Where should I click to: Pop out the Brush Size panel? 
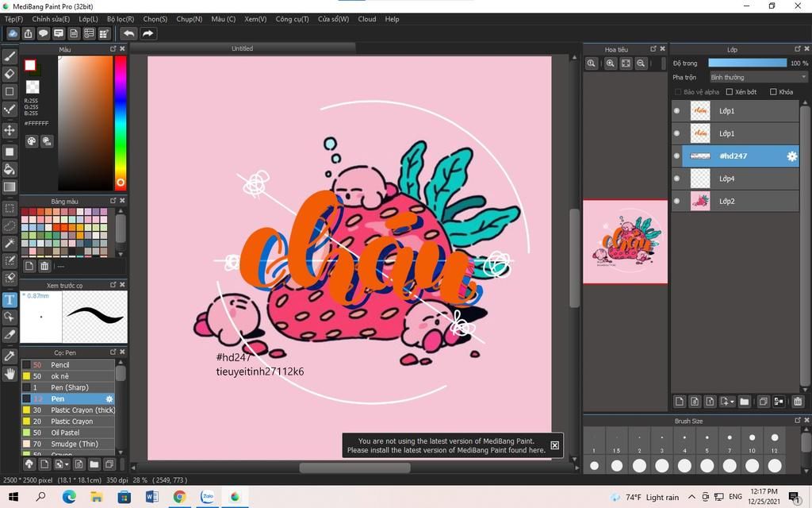pos(798,421)
